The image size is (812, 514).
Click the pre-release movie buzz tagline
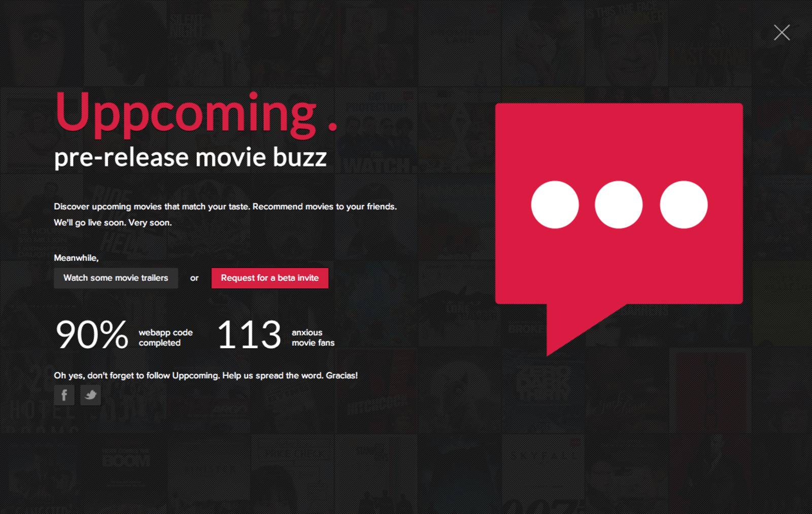pyautogui.click(x=190, y=157)
